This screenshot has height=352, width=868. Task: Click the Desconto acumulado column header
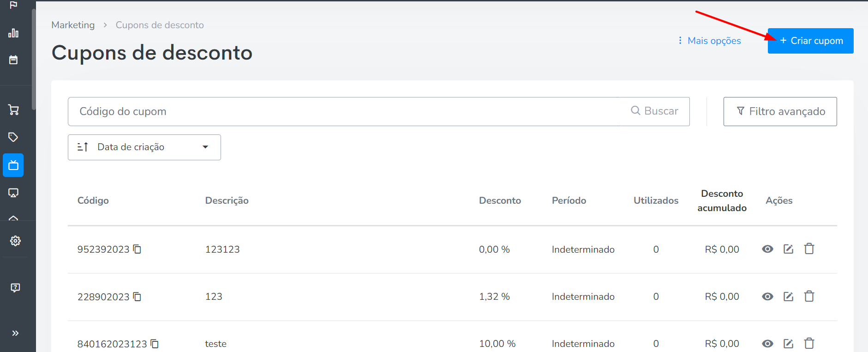click(x=722, y=200)
